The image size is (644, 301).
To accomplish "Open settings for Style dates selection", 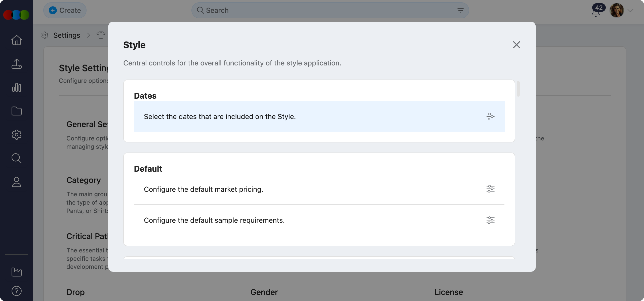I will 491,117.
